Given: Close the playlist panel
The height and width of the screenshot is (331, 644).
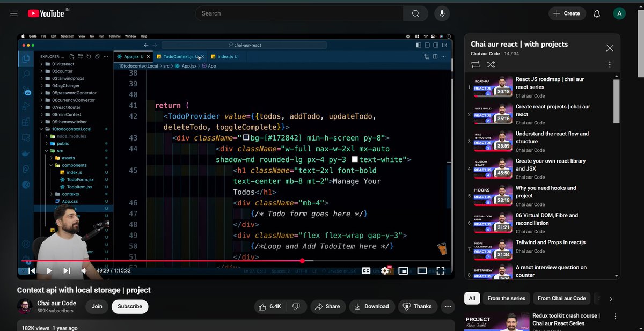Looking at the screenshot, I should point(610,48).
